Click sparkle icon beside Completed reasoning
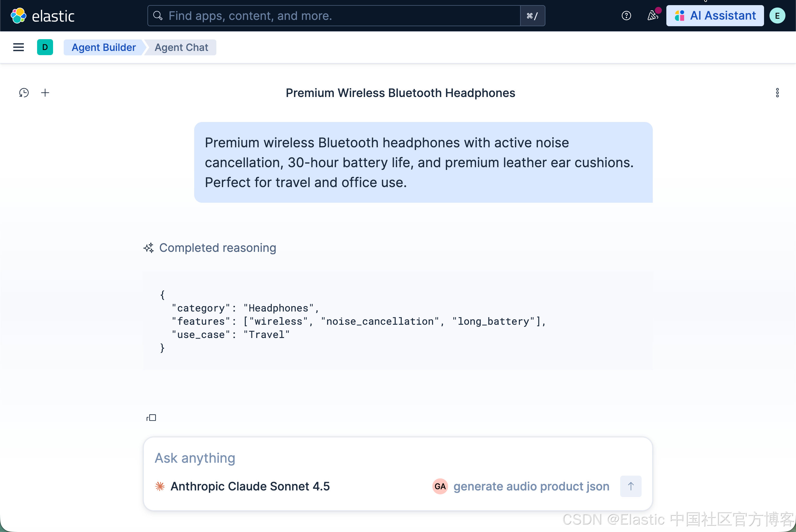 point(148,248)
